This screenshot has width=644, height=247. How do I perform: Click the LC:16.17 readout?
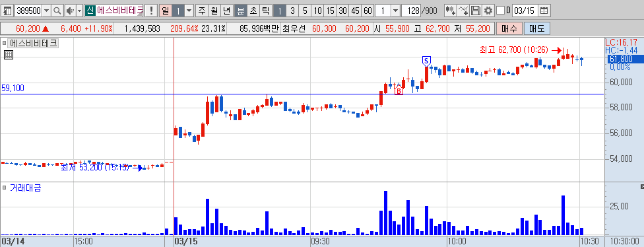tap(622, 42)
